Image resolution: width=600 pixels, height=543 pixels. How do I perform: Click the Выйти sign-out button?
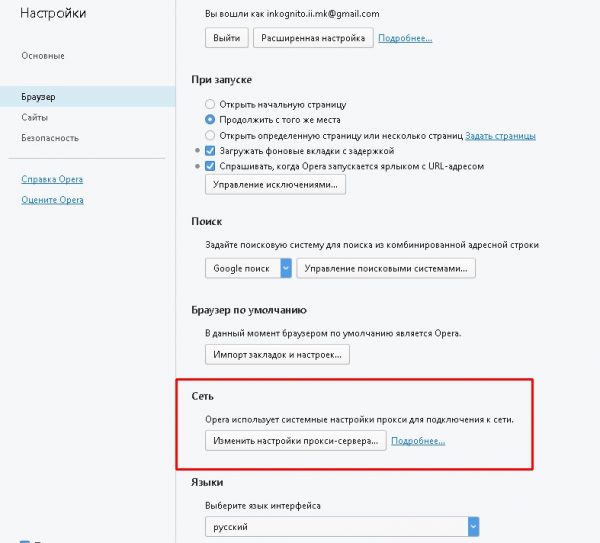coord(226,37)
